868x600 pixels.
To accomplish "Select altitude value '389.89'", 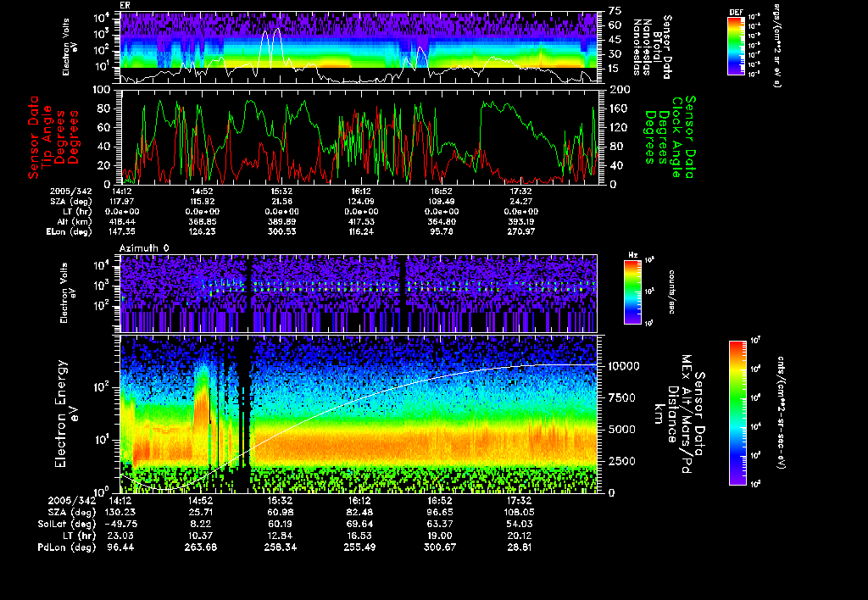I will 281,221.
